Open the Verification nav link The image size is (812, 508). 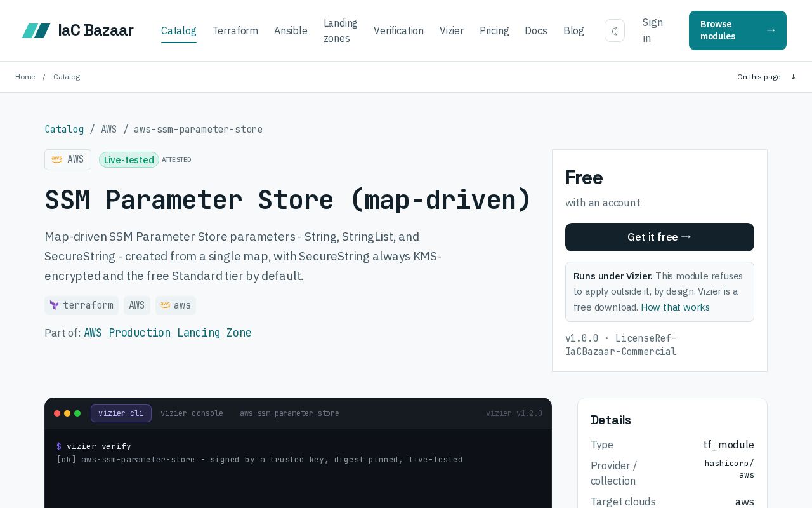point(398,30)
